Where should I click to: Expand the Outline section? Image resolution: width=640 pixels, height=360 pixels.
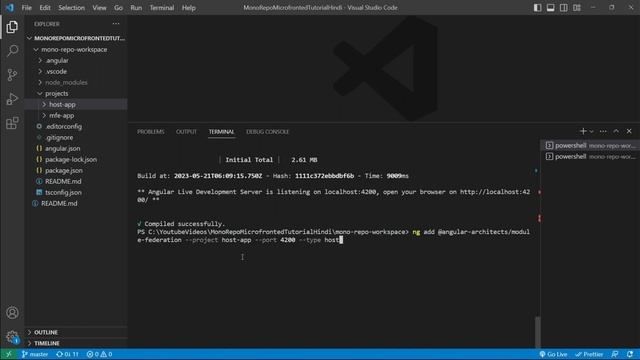[x=76, y=332]
